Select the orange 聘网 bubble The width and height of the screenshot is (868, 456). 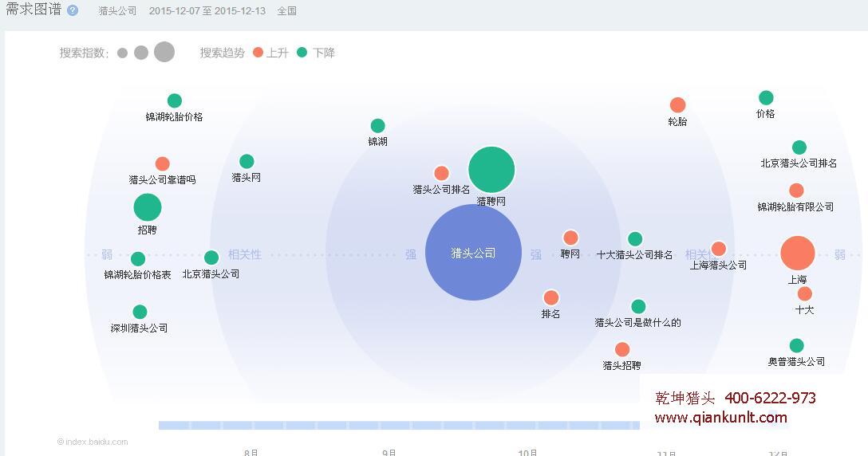[570, 238]
